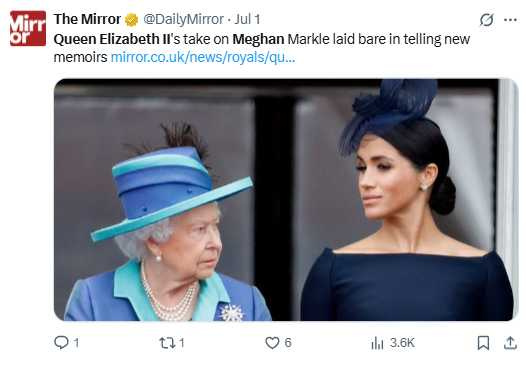Bookmark this Mirror post
The image size is (526, 377).
pyautogui.click(x=483, y=343)
